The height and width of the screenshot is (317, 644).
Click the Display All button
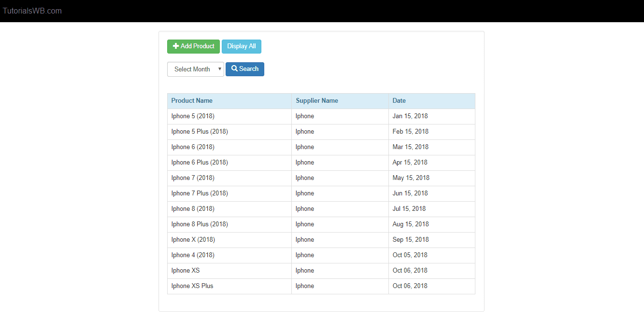point(242,46)
